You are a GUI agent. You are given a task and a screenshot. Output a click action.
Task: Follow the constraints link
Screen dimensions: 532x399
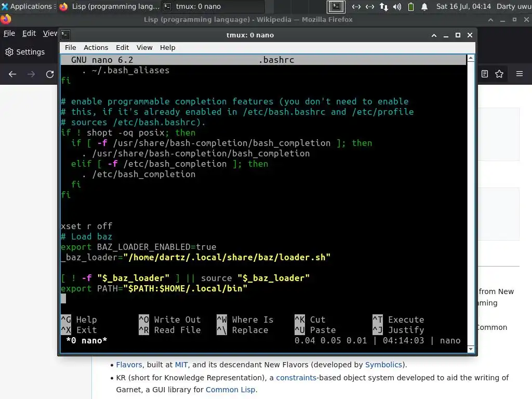tap(296, 378)
